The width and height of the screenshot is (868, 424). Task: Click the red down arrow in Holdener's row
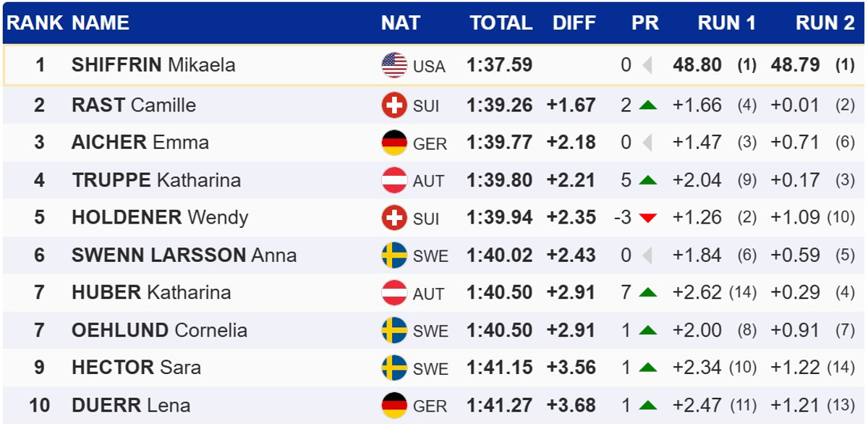tap(647, 218)
